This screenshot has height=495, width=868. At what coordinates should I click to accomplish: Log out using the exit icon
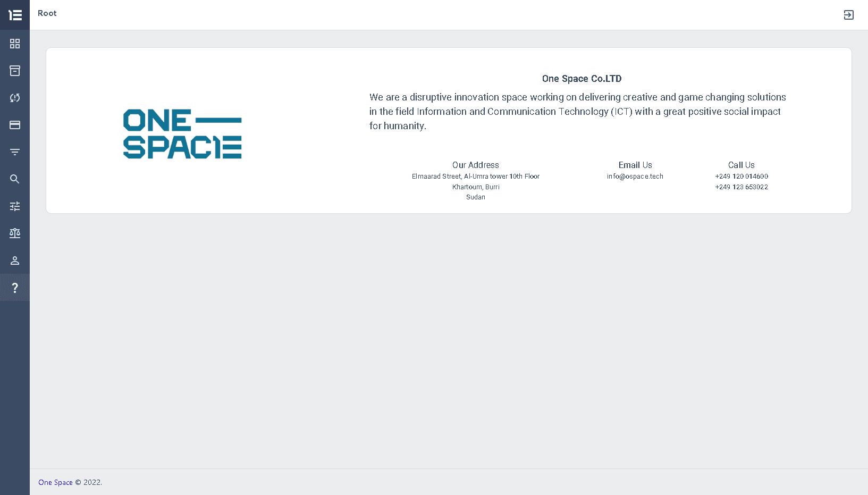[x=848, y=15]
